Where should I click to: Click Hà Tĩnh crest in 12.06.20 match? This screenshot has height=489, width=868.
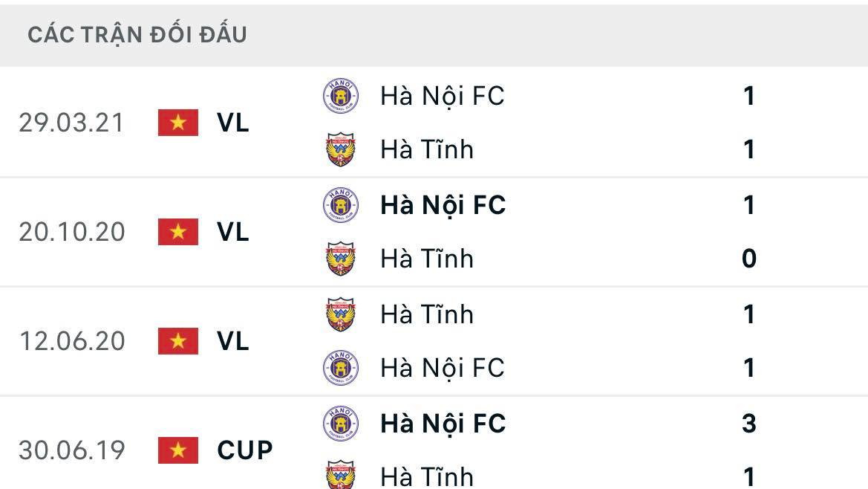pos(341,314)
